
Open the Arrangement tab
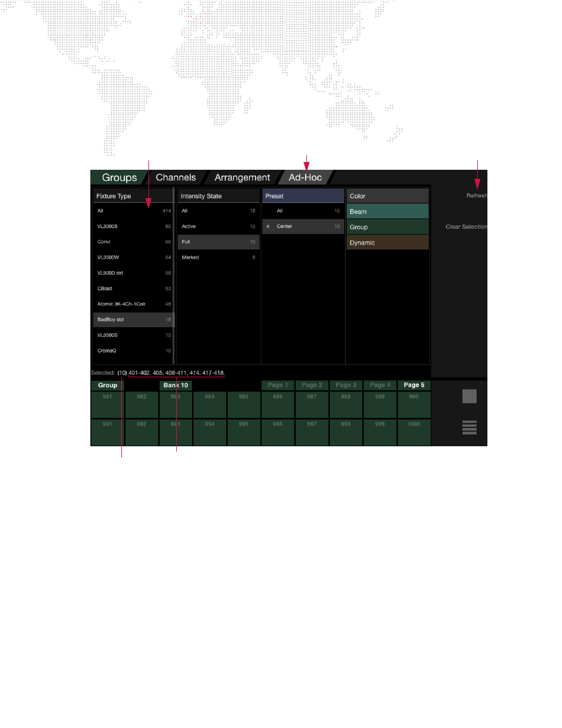pos(242,177)
